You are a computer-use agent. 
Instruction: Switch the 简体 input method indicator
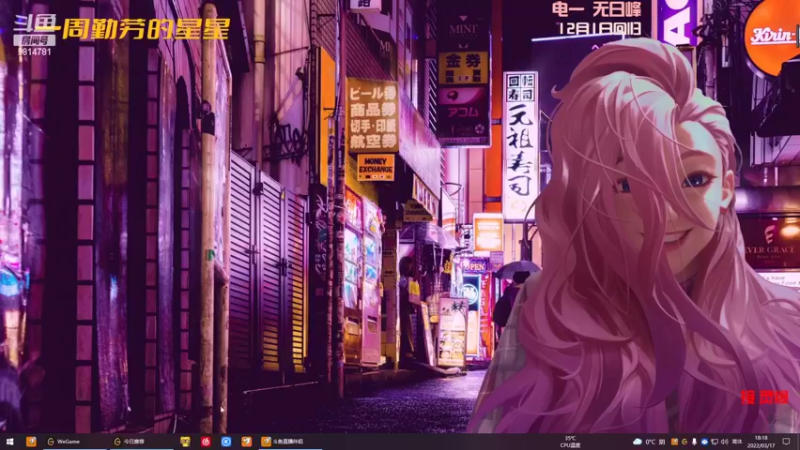tap(737, 442)
